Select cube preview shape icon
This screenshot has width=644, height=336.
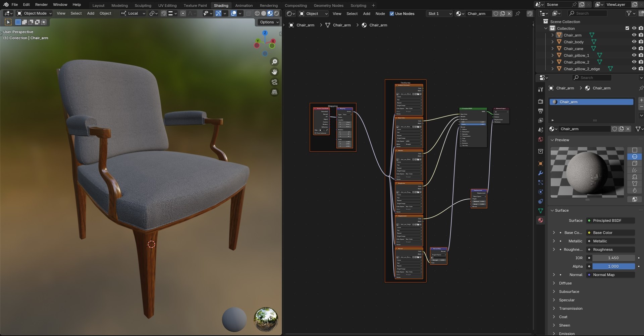pos(635,163)
